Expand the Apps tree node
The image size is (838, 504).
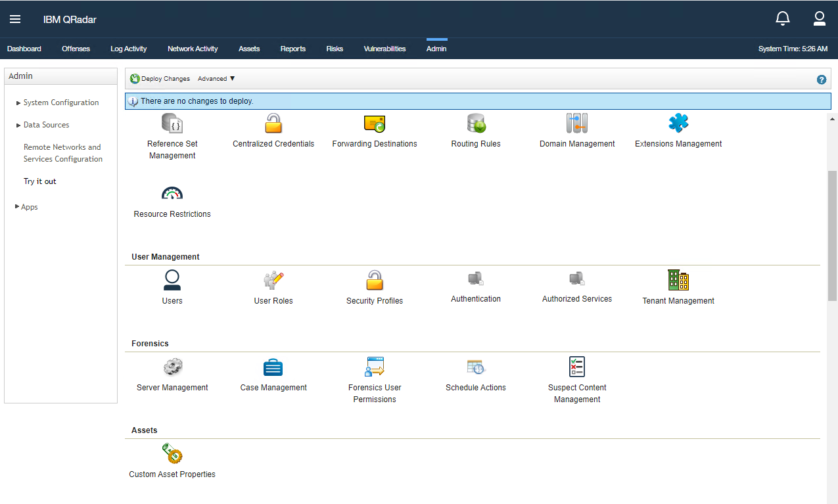tap(17, 207)
